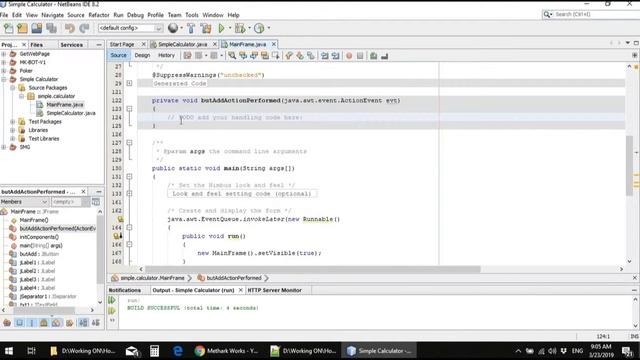The image size is (640, 360).
Task: Click the Redo toolbar icon
Action: (84, 28)
